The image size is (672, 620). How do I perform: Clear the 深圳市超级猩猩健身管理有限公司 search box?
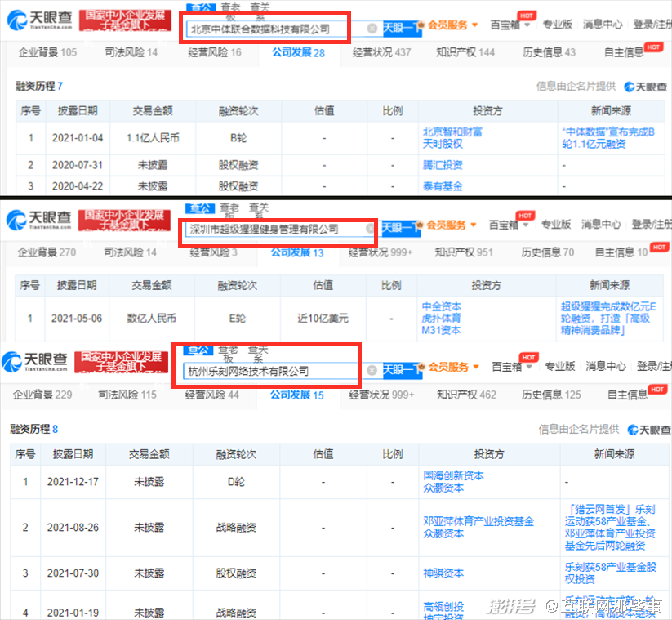point(370,229)
